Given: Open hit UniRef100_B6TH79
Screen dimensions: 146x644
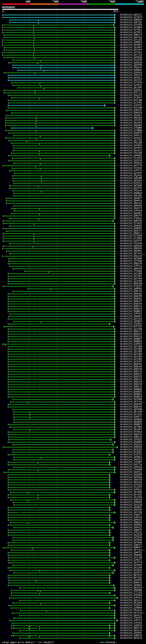Looking at the screenshot, I should coord(131,575).
